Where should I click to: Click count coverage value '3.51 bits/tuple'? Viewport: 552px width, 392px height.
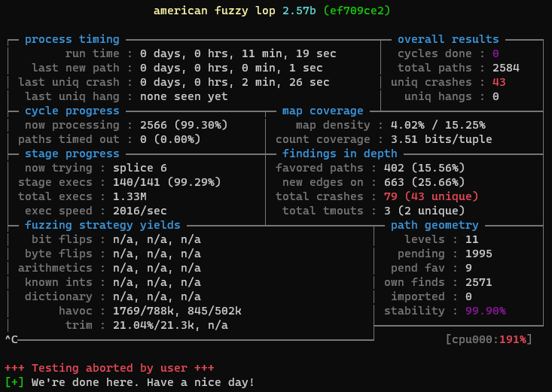(441, 139)
